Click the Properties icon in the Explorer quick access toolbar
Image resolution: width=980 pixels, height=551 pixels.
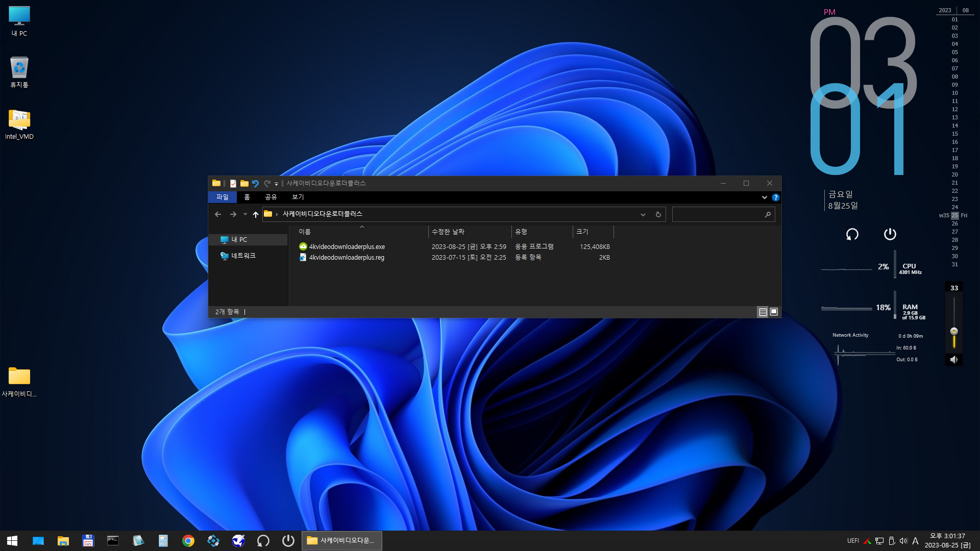[x=233, y=183]
